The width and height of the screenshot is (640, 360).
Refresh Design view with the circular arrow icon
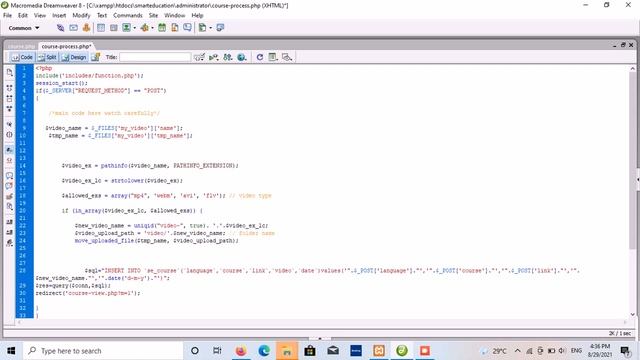point(260,57)
